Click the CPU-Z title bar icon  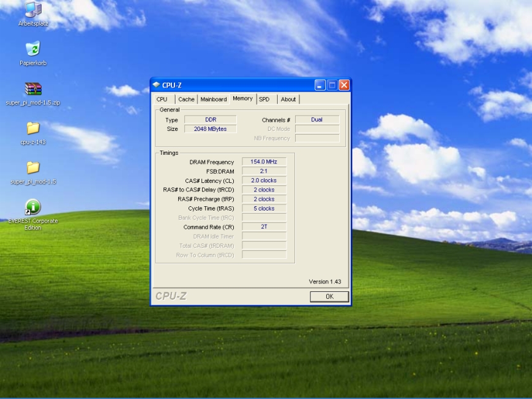[x=156, y=85]
